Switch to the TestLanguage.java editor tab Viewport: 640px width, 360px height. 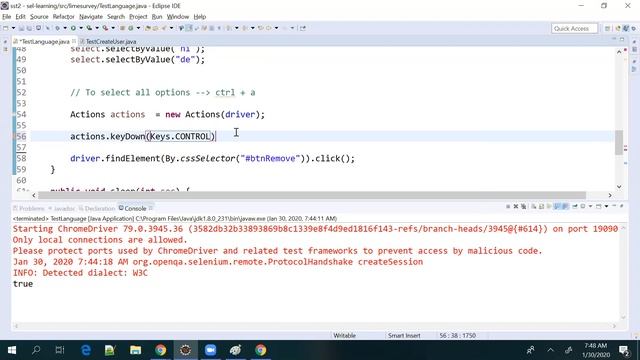pos(44,41)
